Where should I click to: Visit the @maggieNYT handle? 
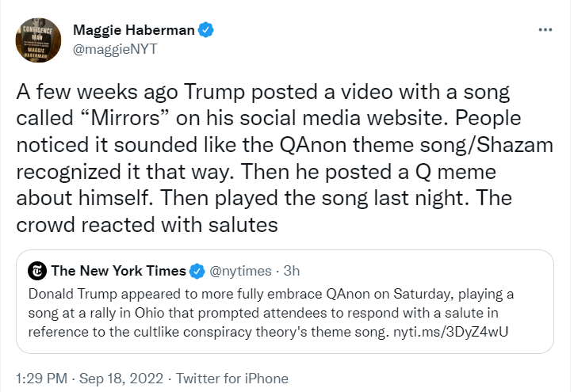(x=115, y=49)
